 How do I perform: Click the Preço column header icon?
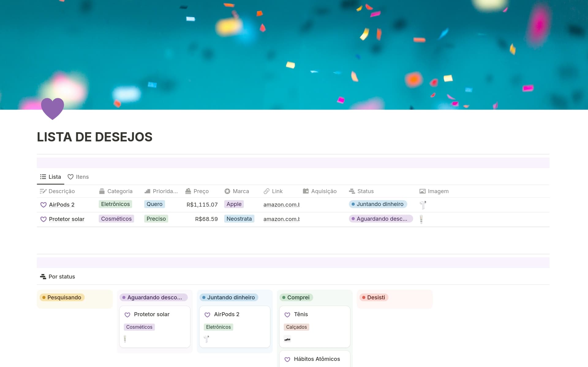[188, 191]
